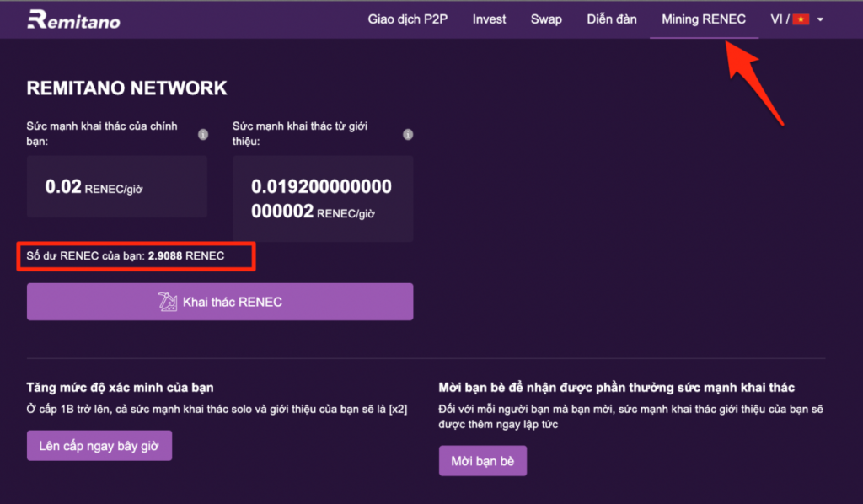Click Lên cấp ngay bây giờ button
Viewport: 863px width, 504px height.
click(99, 446)
